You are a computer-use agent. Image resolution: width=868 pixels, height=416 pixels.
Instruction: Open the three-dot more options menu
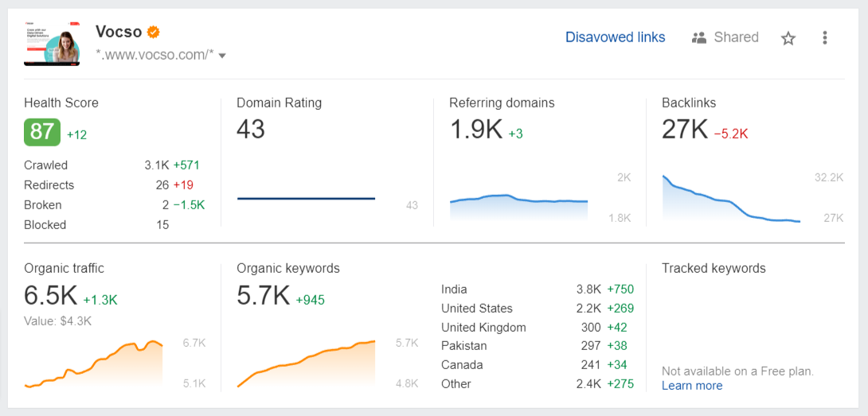tap(825, 37)
